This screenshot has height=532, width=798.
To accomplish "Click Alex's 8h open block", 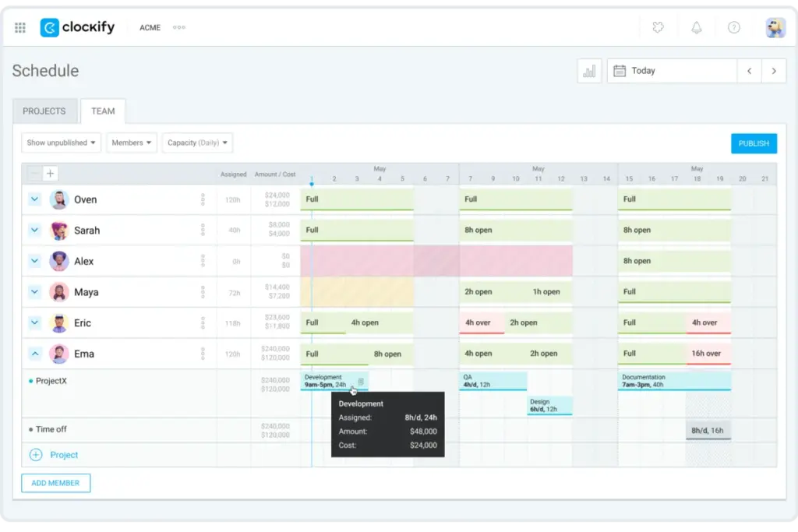I will [x=674, y=261].
